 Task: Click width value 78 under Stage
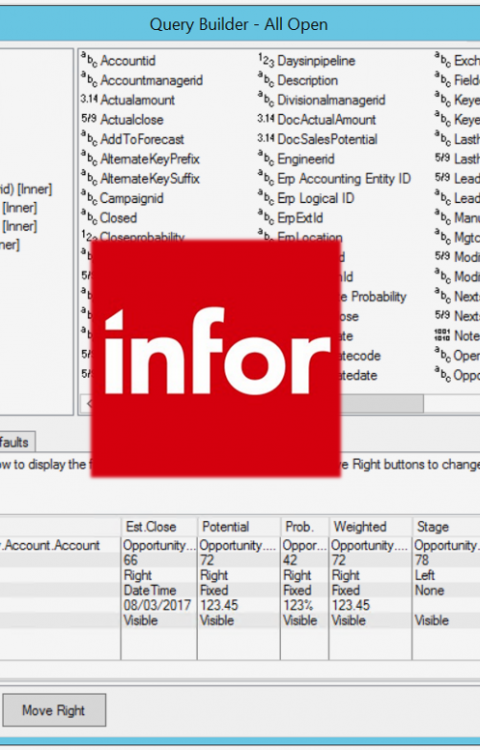pyautogui.click(x=422, y=560)
